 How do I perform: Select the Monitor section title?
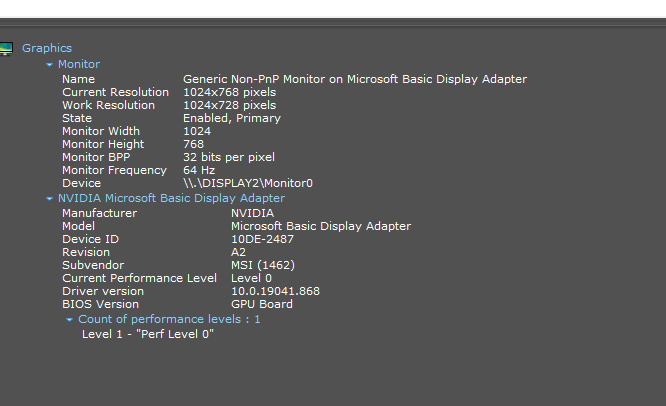(x=79, y=64)
